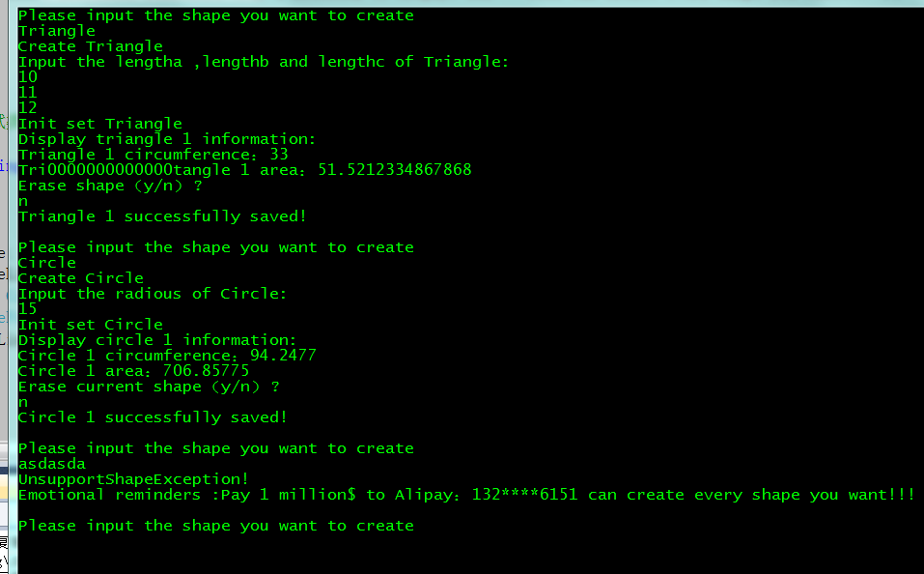This screenshot has width=924, height=574.
Task: Click the input value 12
Action: point(28,108)
